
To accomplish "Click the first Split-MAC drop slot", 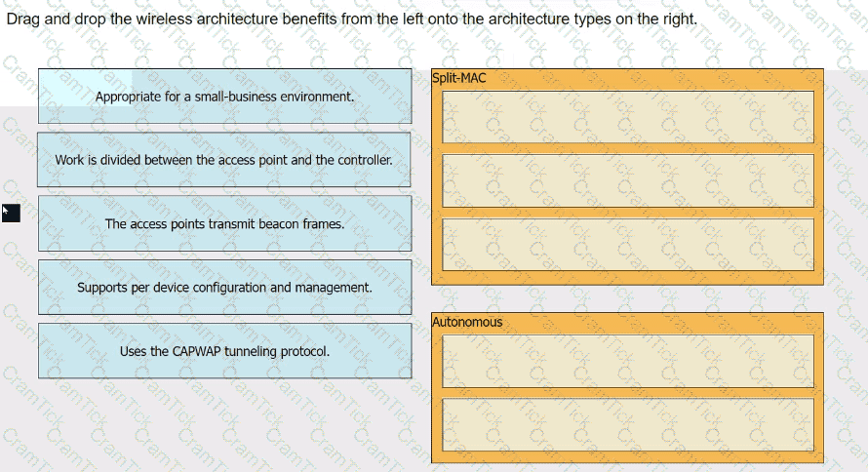I will pyautogui.click(x=628, y=117).
